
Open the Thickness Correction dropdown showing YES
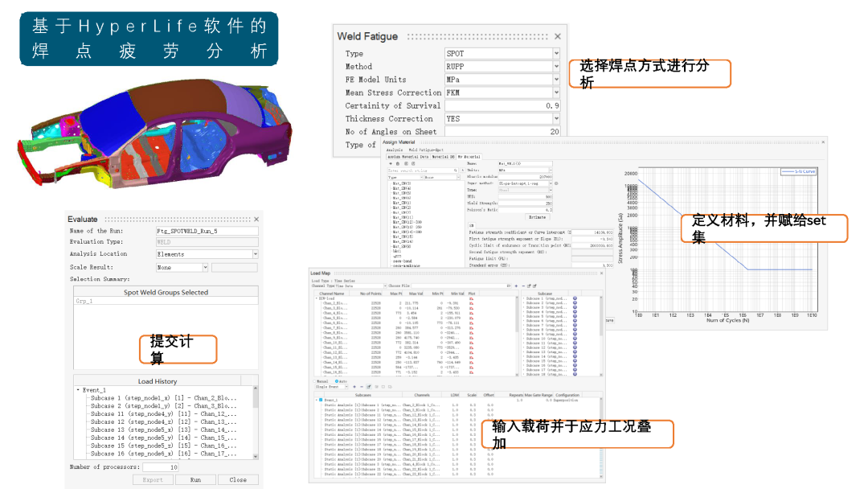[502, 118]
